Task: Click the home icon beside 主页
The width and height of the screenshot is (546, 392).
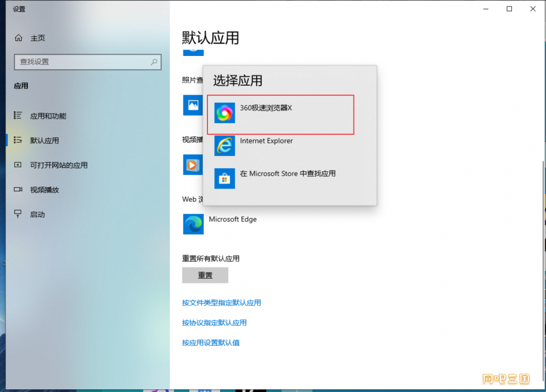Action: point(19,38)
